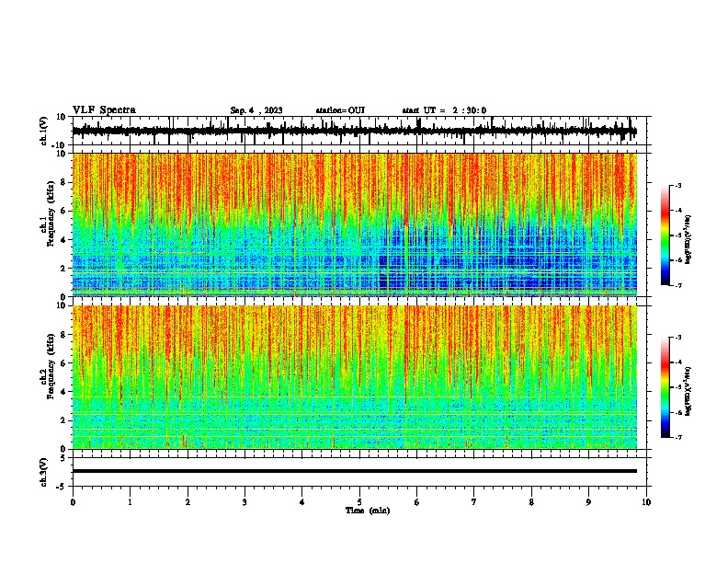The width and height of the screenshot is (728, 563).
Task: Click the ch.2 spectrogram plot
Action: point(355,377)
